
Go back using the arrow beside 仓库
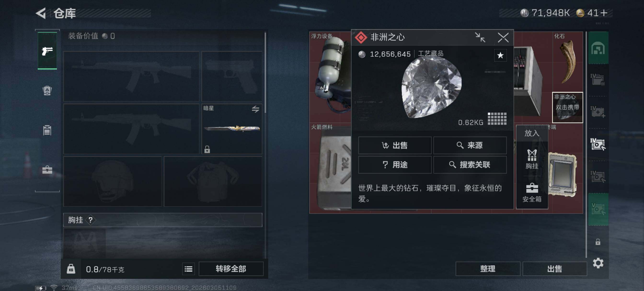(x=41, y=13)
